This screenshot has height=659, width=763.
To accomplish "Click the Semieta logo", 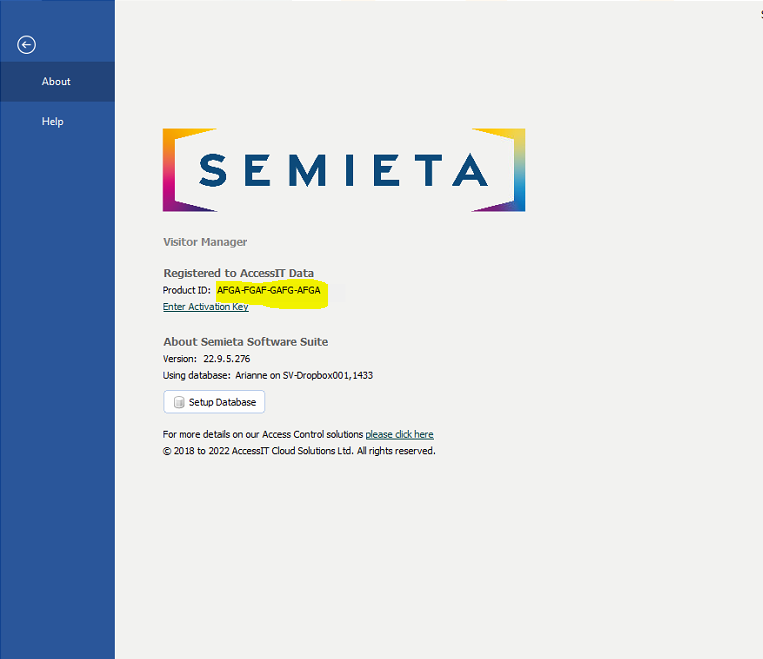I will pyautogui.click(x=344, y=170).
